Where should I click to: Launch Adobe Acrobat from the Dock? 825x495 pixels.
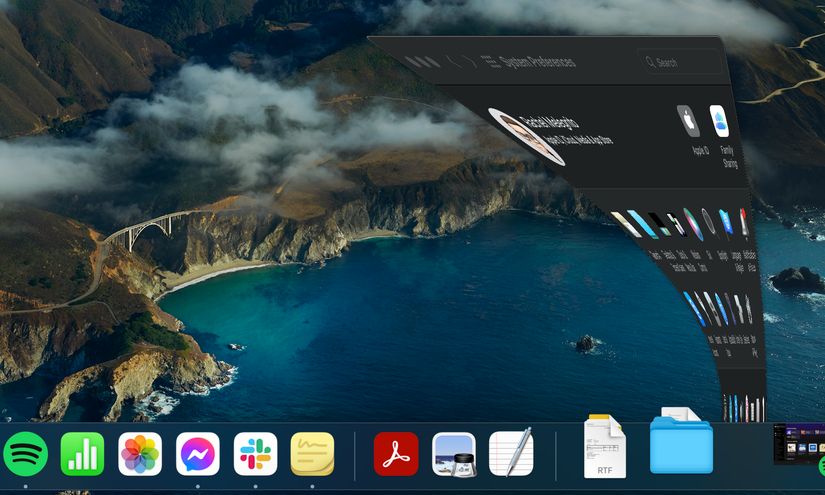point(396,454)
